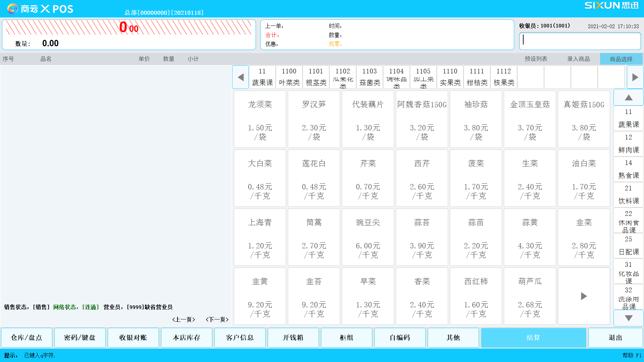Choose department 32 洗涤用品课

pyautogui.click(x=629, y=296)
